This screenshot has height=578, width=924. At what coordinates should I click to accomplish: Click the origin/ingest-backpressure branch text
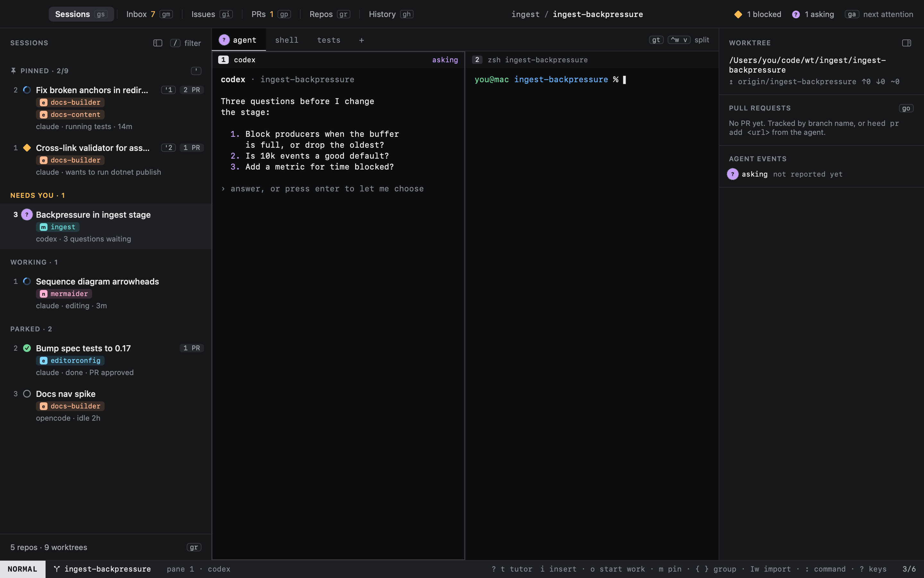tap(797, 82)
